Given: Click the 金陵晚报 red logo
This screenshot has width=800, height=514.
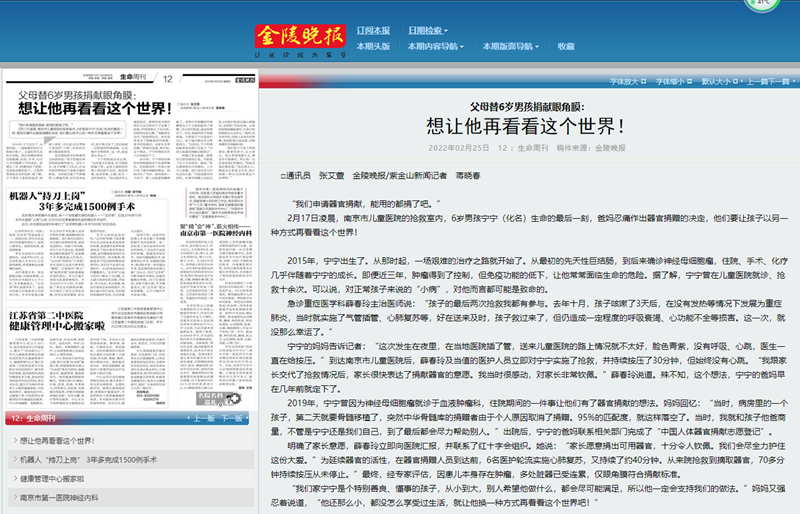Looking at the screenshot, I should coord(301,37).
